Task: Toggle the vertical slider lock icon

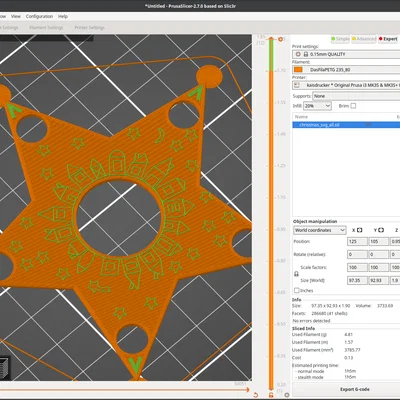Action: click(x=271, y=395)
